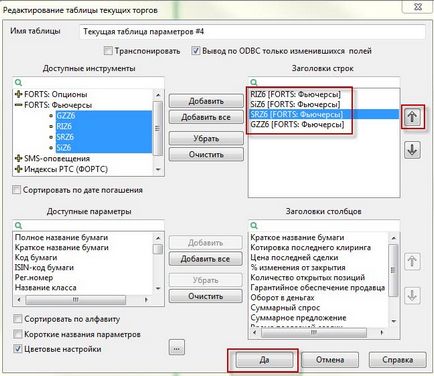Image resolution: width=434 pixels, height=376 pixels.
Task: Click search icon in available parameters
Action: (19, 225)
